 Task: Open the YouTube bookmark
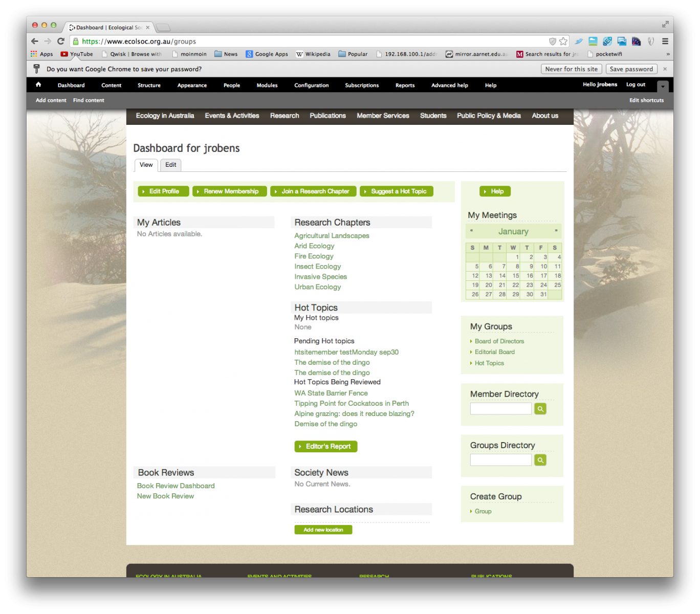(x=77, y=54)
